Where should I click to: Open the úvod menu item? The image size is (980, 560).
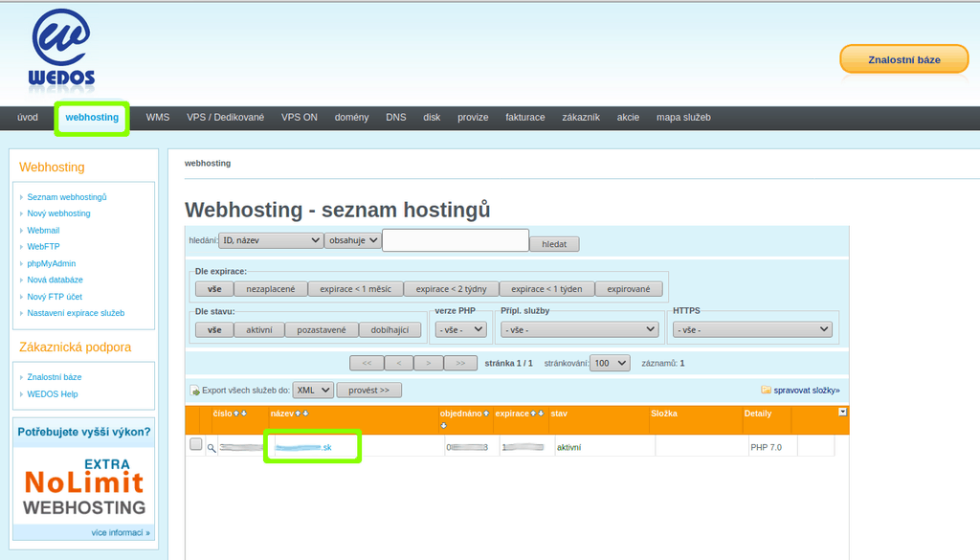tap(28, 118)
